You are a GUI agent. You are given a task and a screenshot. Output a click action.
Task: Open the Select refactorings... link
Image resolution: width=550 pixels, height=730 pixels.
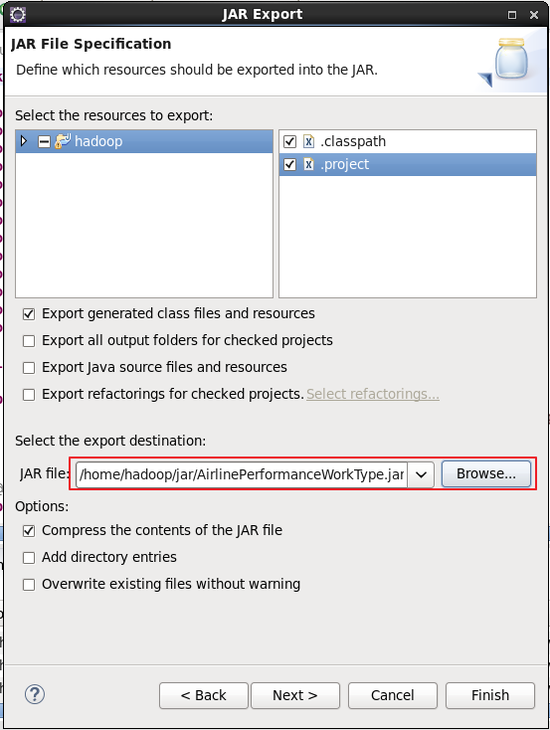pos(373,394)
